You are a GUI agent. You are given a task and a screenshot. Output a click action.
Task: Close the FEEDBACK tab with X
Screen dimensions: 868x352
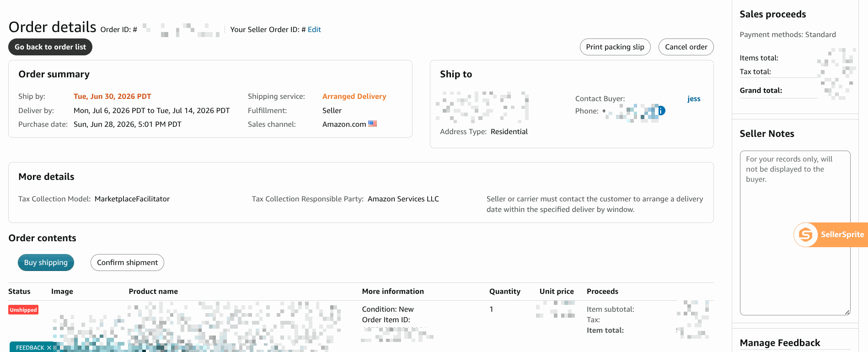coord(49,348)
